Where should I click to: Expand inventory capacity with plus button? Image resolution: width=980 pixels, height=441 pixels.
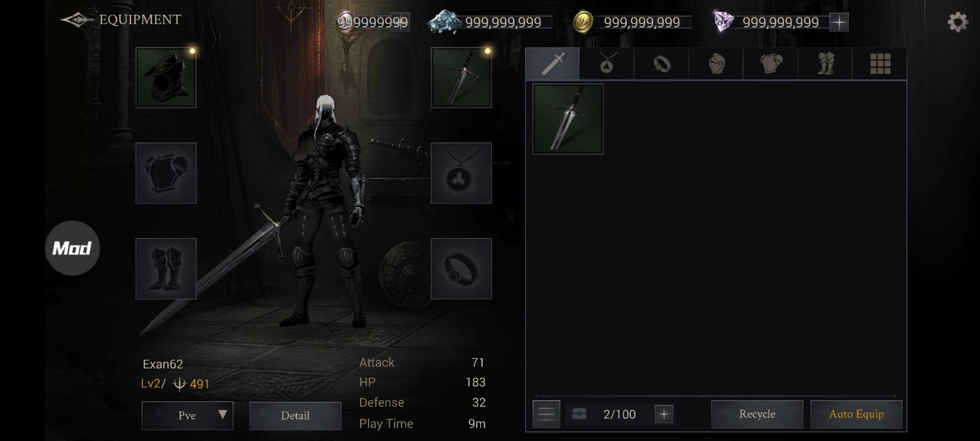tap(664, 414)
